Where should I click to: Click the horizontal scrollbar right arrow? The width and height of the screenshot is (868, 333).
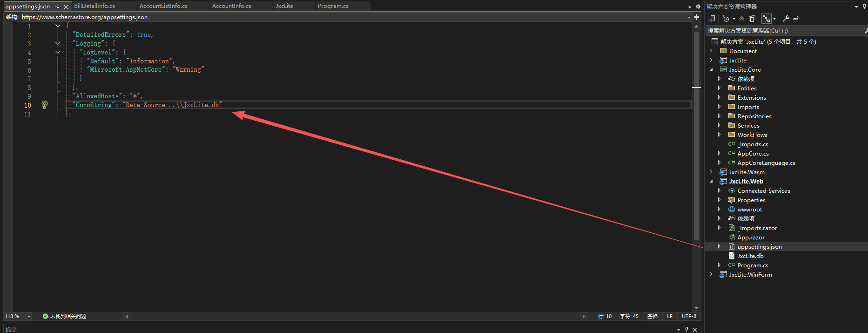584,316
